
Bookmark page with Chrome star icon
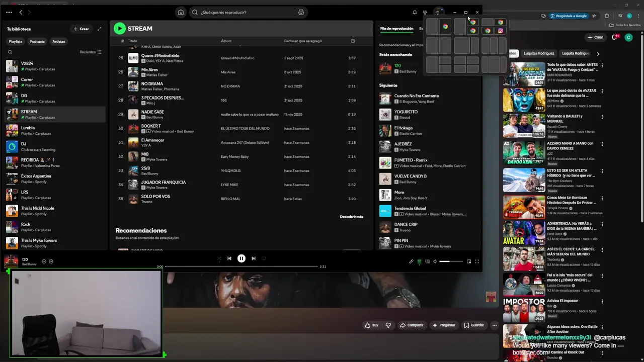(x=594, y=16)
